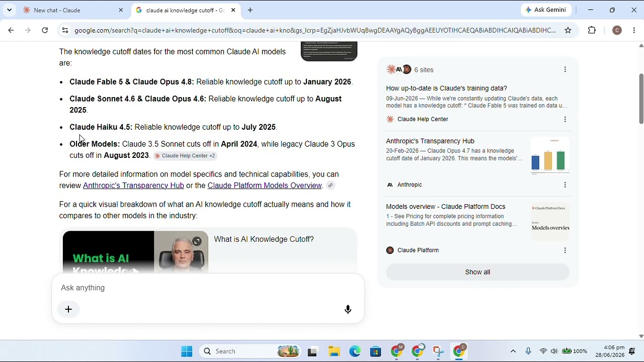
Task: Click the taskbar Search box
Action: click(x=251, y=351)
